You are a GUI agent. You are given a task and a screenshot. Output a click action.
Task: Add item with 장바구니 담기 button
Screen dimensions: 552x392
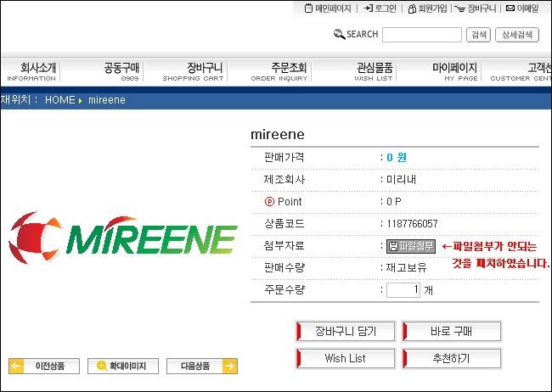(x=346, y=332)
